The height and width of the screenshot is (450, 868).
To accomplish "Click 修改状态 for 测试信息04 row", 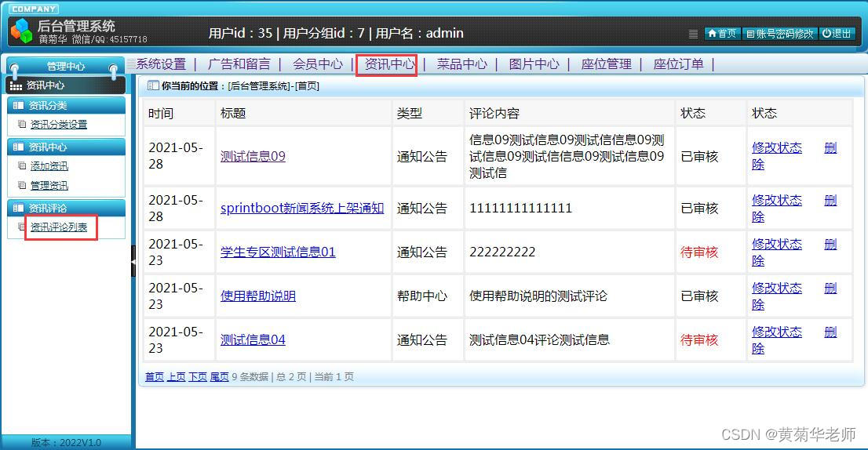I will [777, 332].
